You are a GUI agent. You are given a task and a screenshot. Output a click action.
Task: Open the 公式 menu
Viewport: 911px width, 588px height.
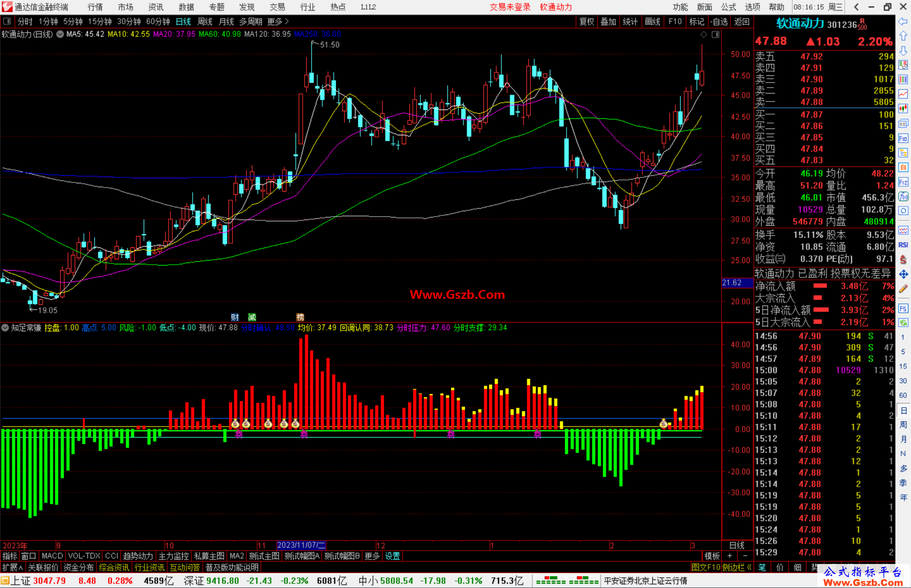click(728, 7)
